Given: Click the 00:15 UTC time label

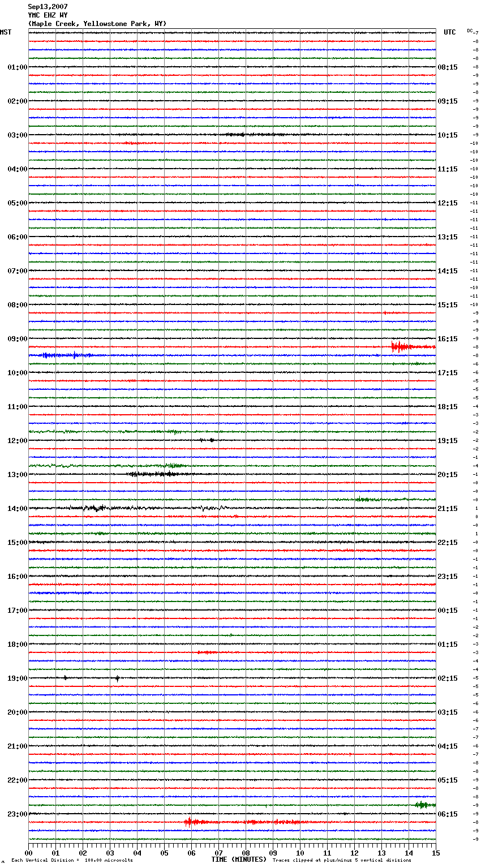Looking at the screenshot, I should (448, 611).
